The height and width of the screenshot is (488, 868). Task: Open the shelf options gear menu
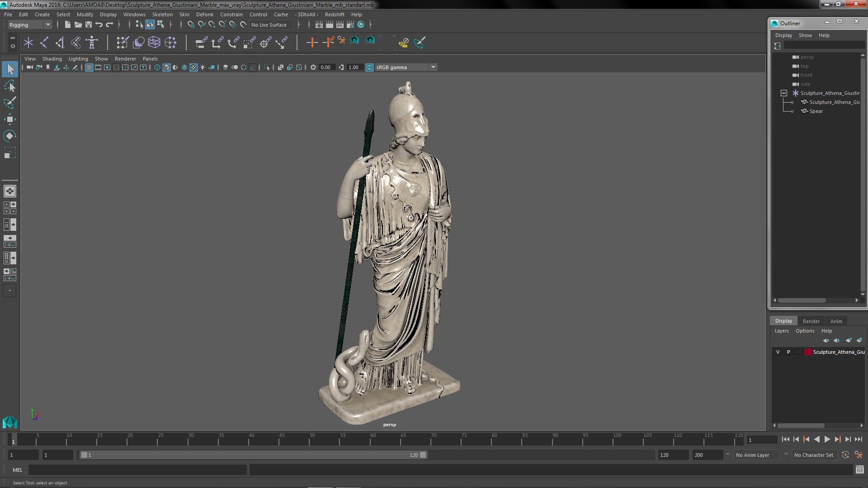pos(13,46)
